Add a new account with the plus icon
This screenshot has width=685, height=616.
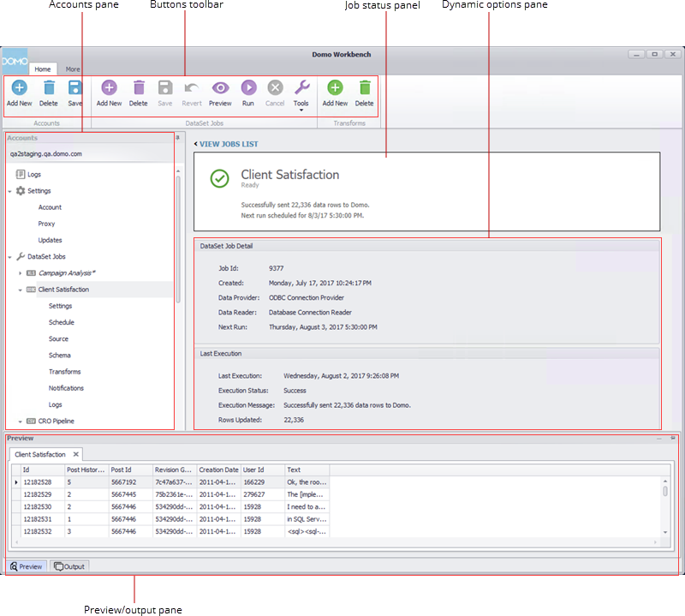19,88
